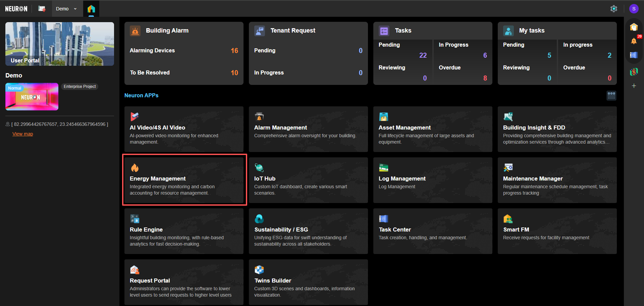Click the home icon in top bar
This screenshot has width=644, height=306.
click(91, 9)
